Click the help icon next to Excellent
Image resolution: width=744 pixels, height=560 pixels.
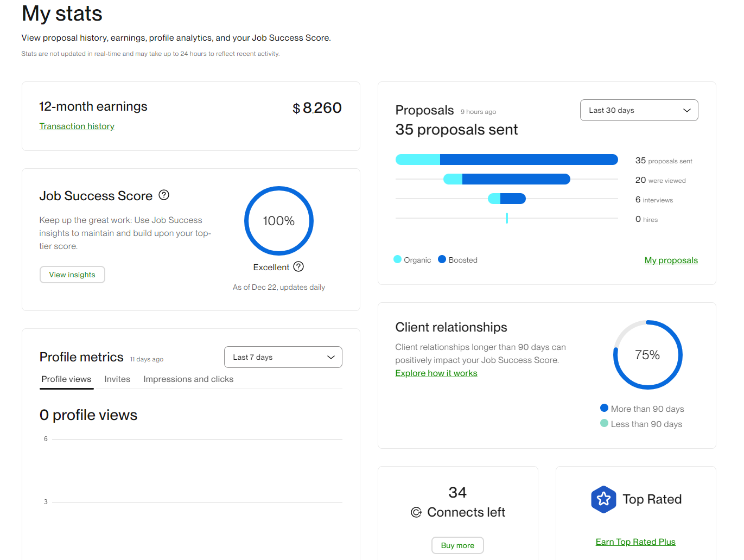[298, 266]
